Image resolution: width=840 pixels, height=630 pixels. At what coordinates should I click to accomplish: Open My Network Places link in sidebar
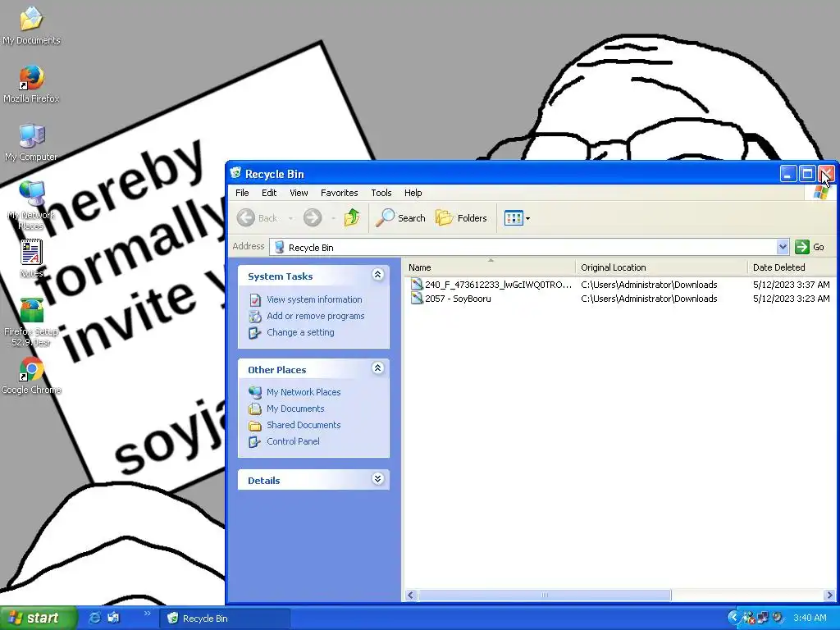point(304,392)
